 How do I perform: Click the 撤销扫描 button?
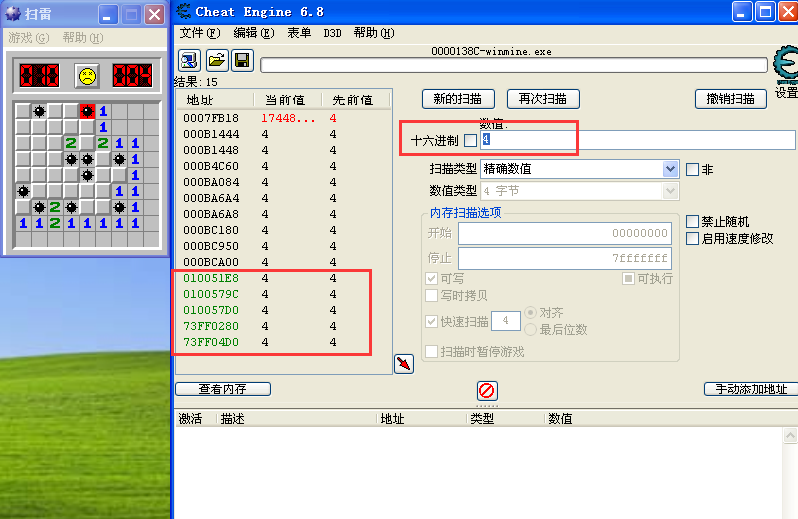click(x=731, y=99)
